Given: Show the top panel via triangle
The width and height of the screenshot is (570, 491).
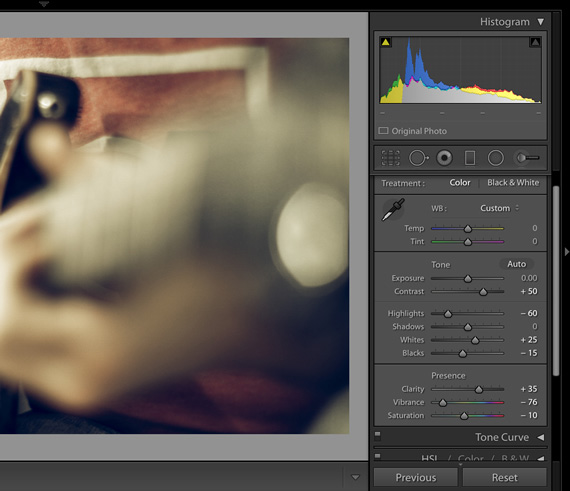Looking at the screenshot, I should [x=44, y=4].
